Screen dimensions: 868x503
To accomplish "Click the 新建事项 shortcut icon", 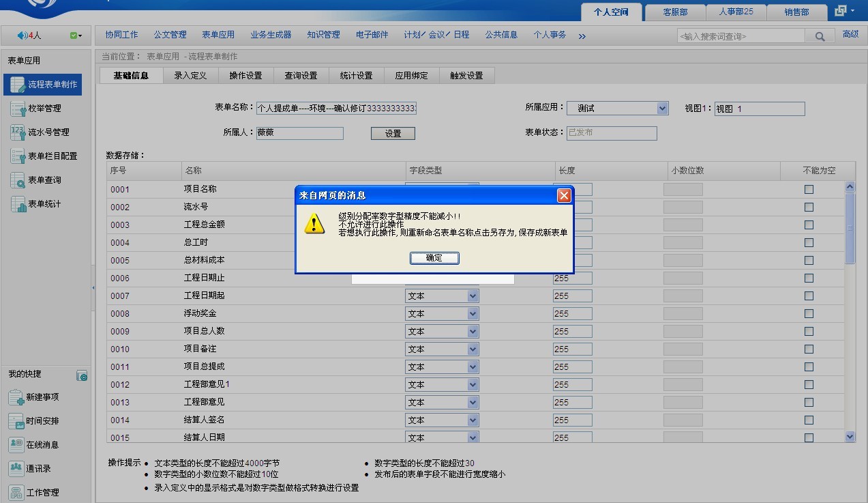I will 16,397.
